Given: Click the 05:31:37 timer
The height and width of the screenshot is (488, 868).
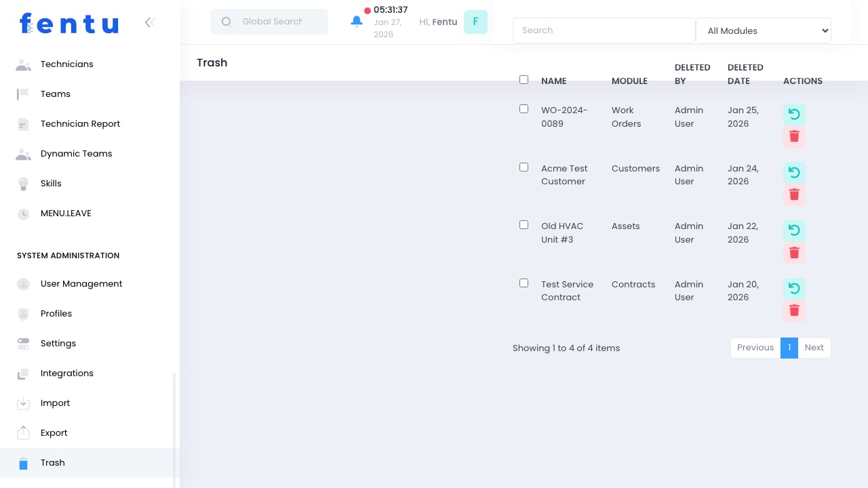Looking at the screenshot, I should click(391, 9).
